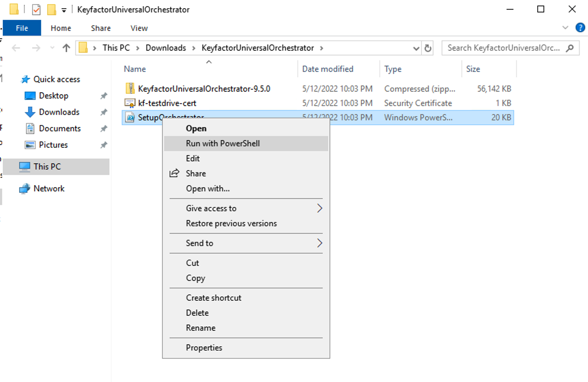Click the Properties icon in title bar
The width and height of the screenshot is (588, 382).
[36, 10]
